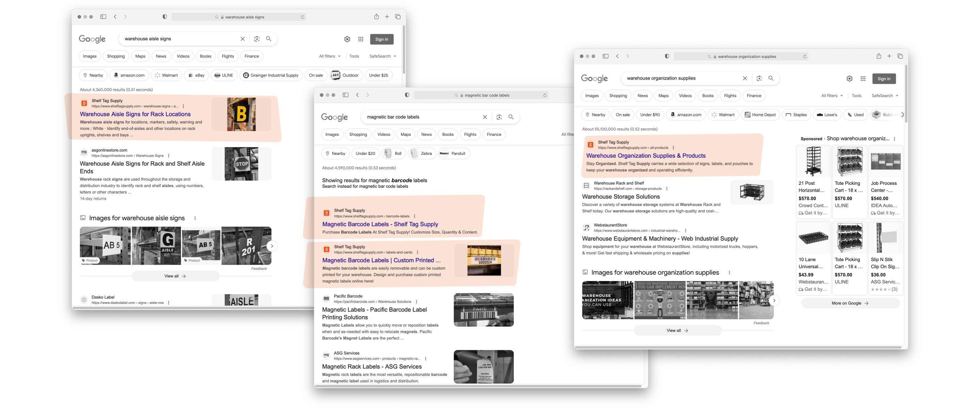Apply Under $20 filter chip

tap(365, 154)
